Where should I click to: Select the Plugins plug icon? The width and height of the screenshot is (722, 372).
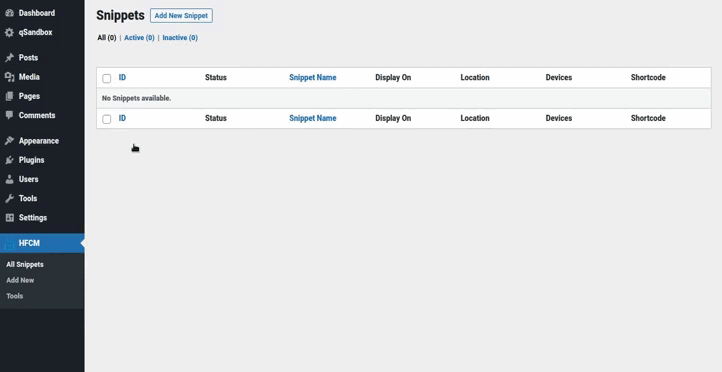click(x=9, y=160)
